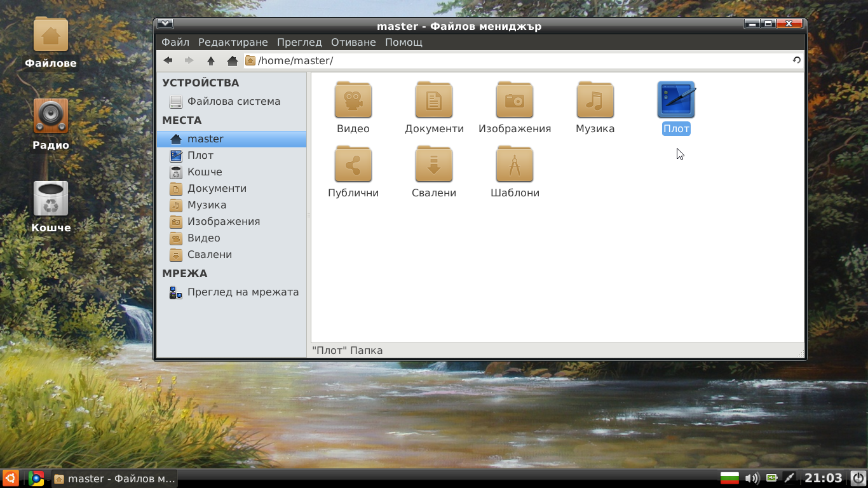Go to the home folder via the house icon
The image size is (868, 488).
point(233,60)
